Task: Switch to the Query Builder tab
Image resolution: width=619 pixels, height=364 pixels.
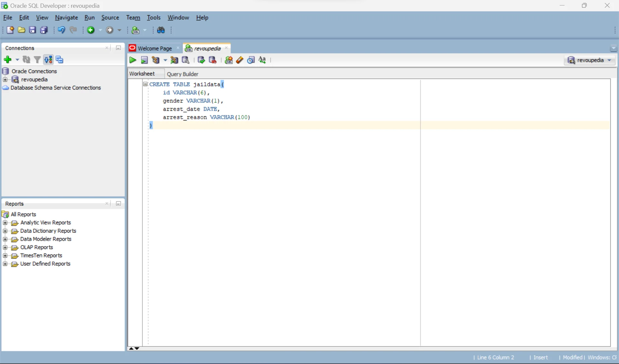Action: point(182,74)
